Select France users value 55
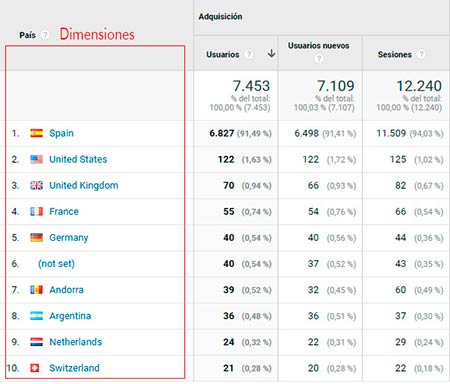This screenshot has width=450, height=384. pyautogui.click(x=229, y=211)
